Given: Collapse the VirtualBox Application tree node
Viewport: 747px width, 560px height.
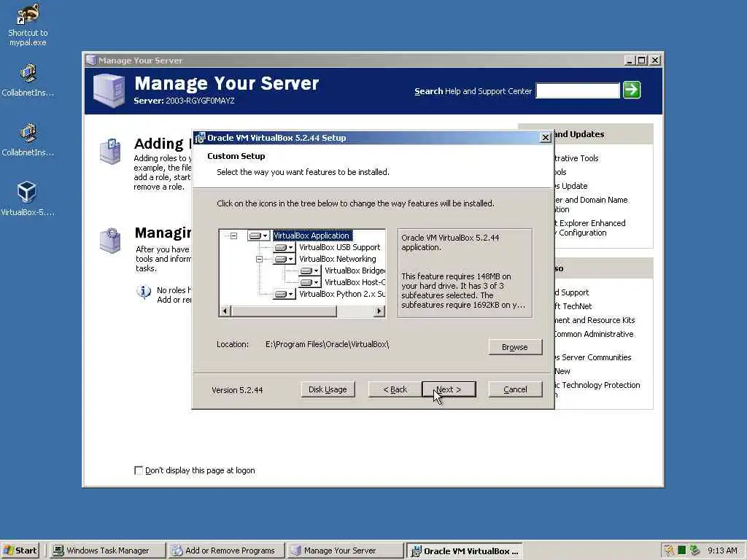Looking at the screenshot, I should point(233,236).
